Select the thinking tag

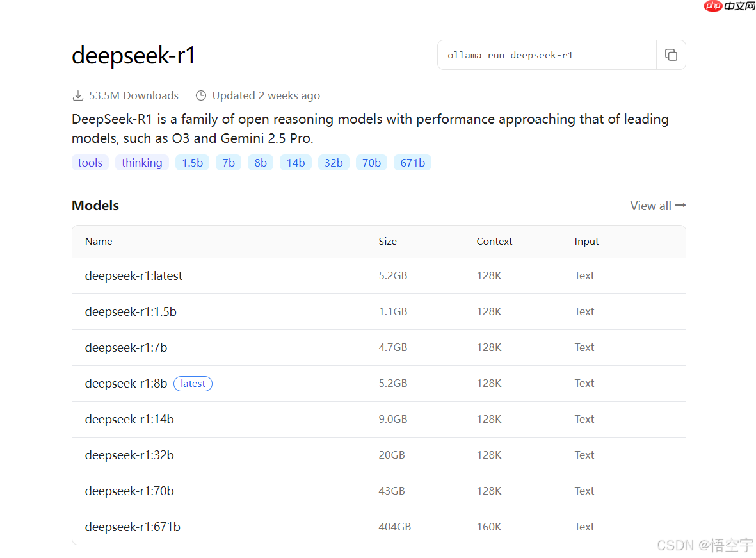[x=141, y=163]
